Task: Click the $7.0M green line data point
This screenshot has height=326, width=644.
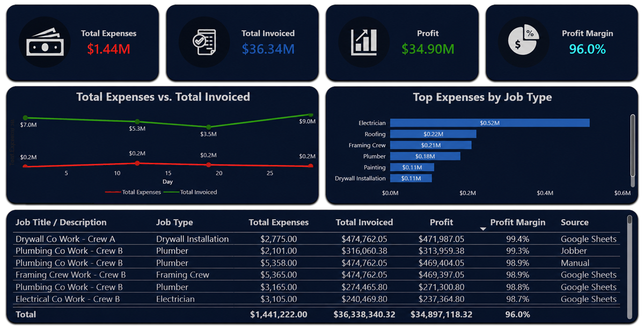Action: [25, 118]
